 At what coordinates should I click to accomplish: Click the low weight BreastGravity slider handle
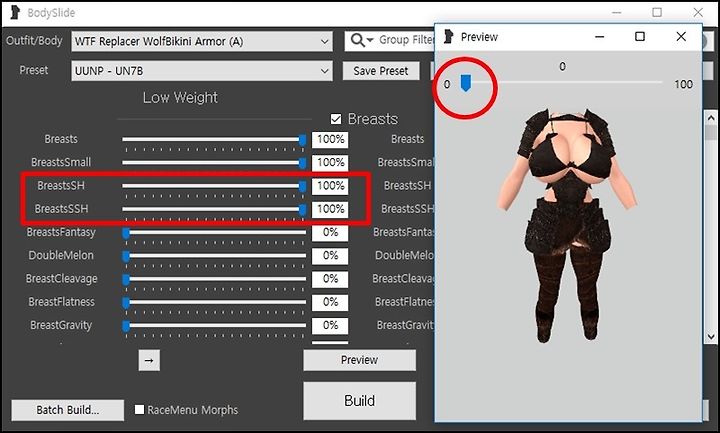(126, 326)
